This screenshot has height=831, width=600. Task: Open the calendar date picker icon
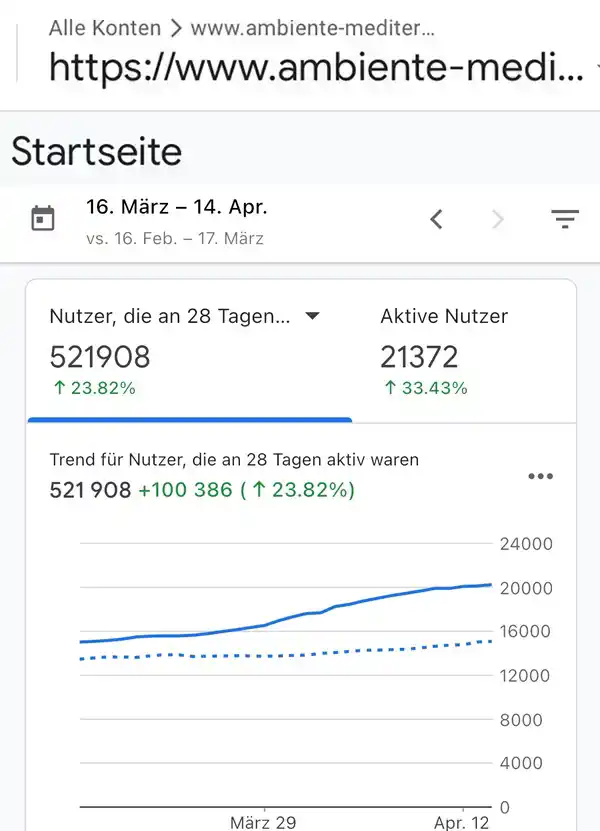[x=40, y=219]
